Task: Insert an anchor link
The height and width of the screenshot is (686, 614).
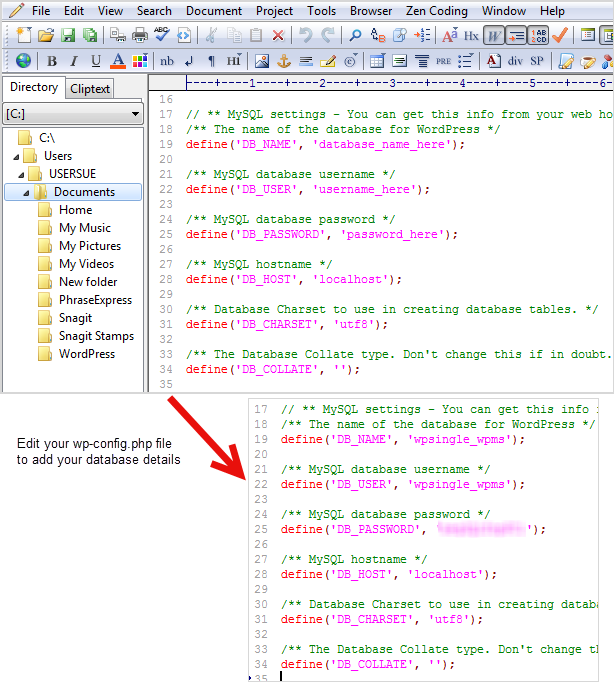Action: click(284, 61)
